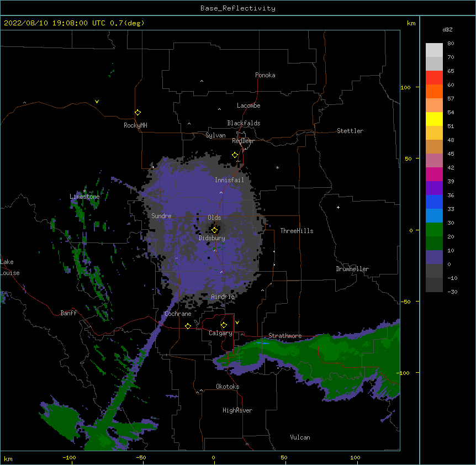The width and height of the screenshot is (476, 465).
Task: Click the yellow v marker northeast of Calgary
Action: click(x=237, y=323)
